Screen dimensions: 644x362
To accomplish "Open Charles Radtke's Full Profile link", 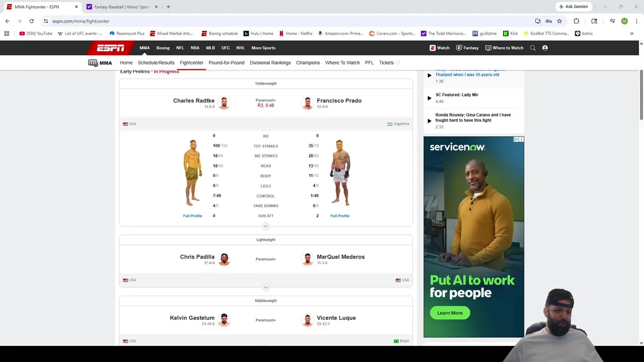I will point(193,216).
